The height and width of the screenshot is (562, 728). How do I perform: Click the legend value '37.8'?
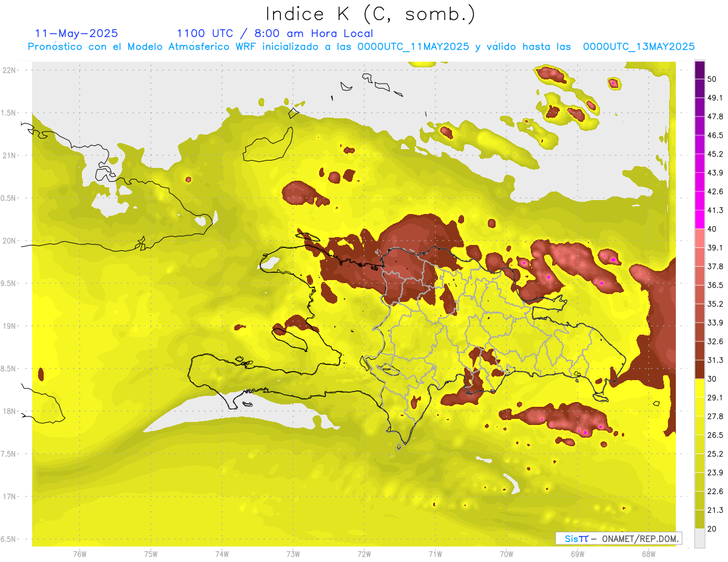(x=715, y=266)
